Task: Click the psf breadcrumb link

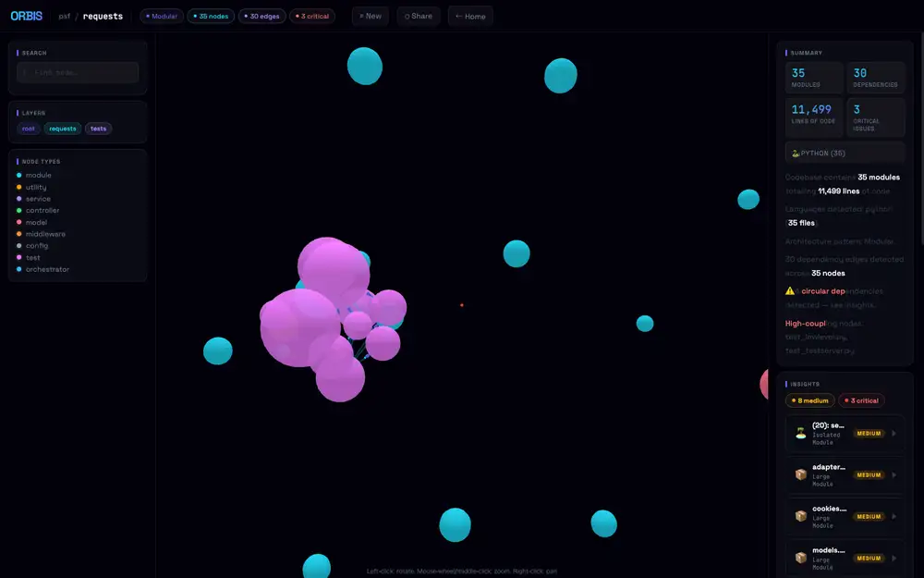Action: [65, 17]
